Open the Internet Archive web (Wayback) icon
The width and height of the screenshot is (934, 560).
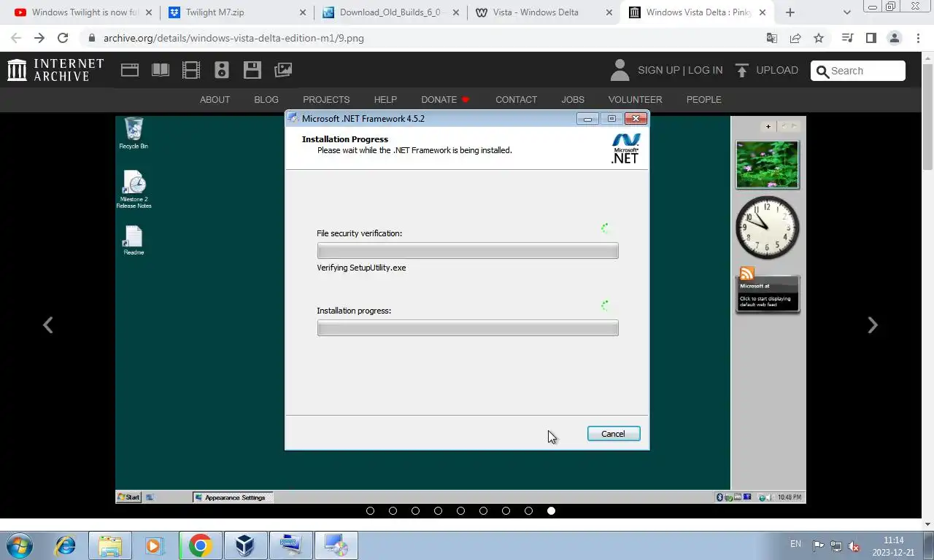[130, 70]
